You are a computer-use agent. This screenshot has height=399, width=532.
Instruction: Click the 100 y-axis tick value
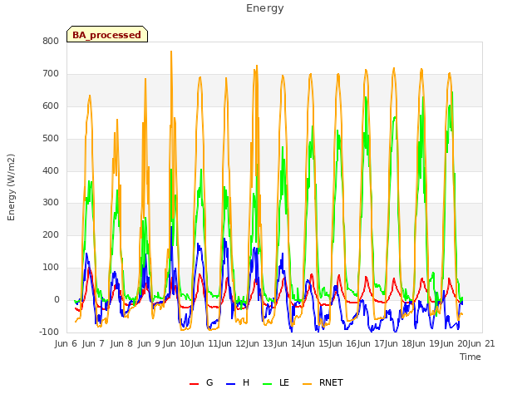pos(51,268)
